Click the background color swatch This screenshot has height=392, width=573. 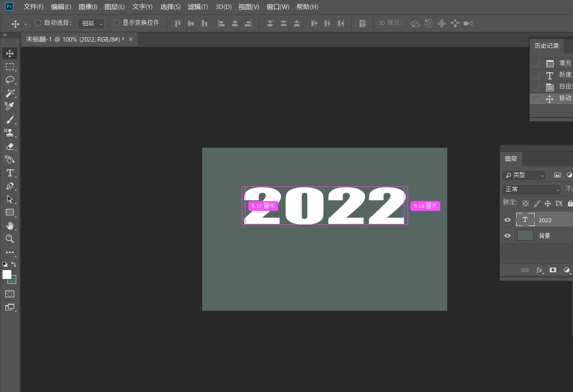(14, 281)
